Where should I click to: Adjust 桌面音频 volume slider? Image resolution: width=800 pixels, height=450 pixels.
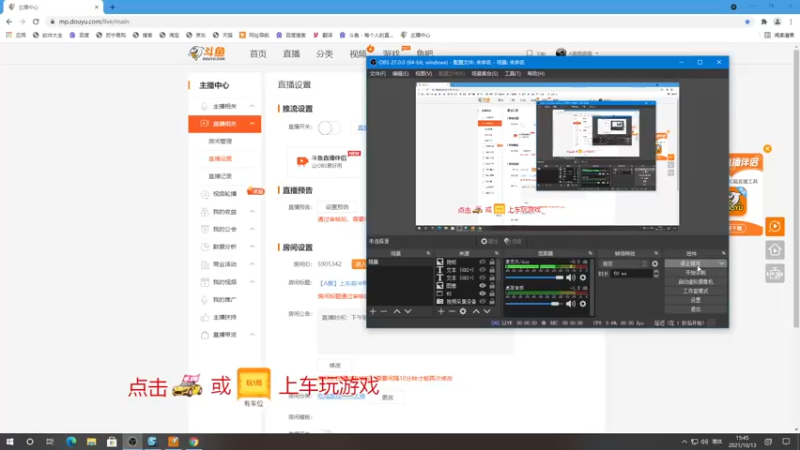click(x=534, y=304)
